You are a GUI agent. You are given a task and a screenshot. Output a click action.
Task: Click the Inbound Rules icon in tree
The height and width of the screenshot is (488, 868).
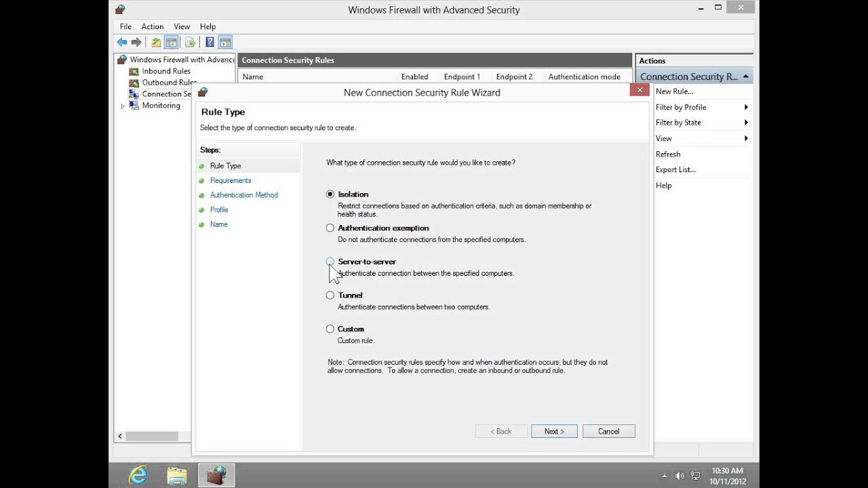134,71
